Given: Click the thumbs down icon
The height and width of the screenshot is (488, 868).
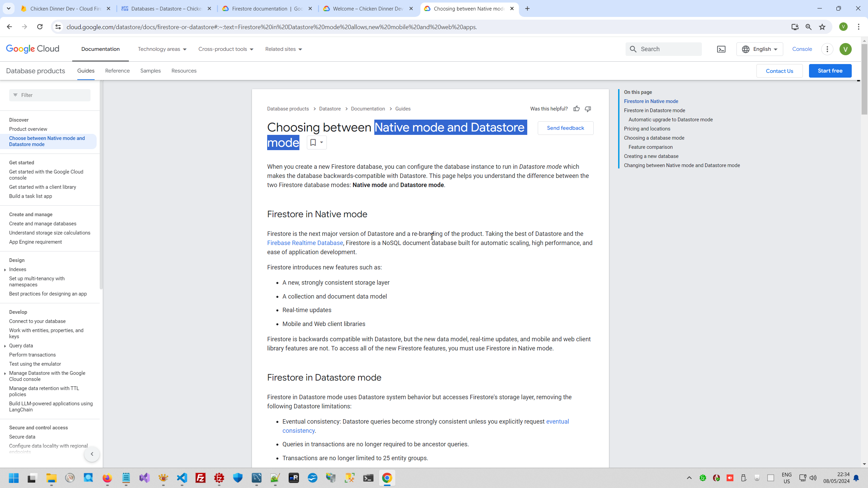Looking at the screenshot, I should pos(588,109).
